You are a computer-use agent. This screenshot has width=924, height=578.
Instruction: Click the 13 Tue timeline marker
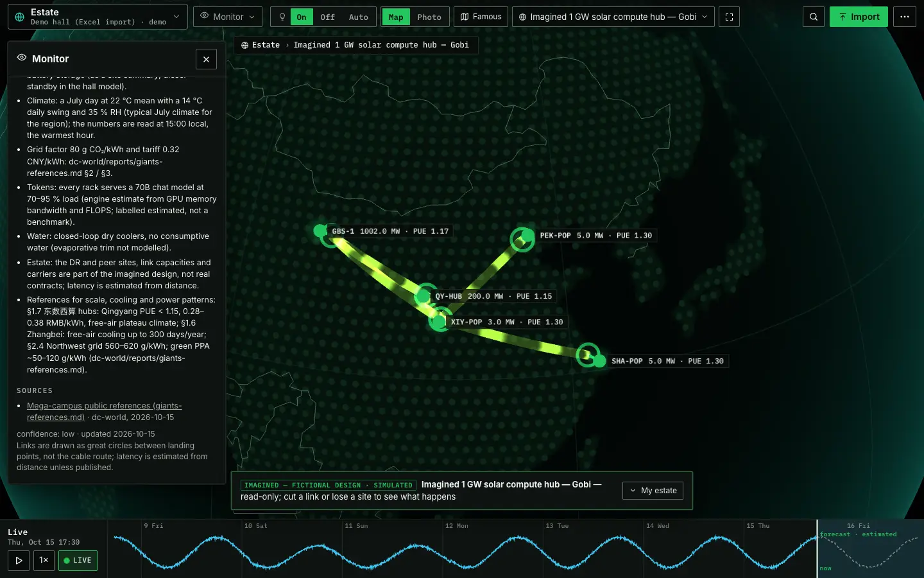(x=557, y=526)
